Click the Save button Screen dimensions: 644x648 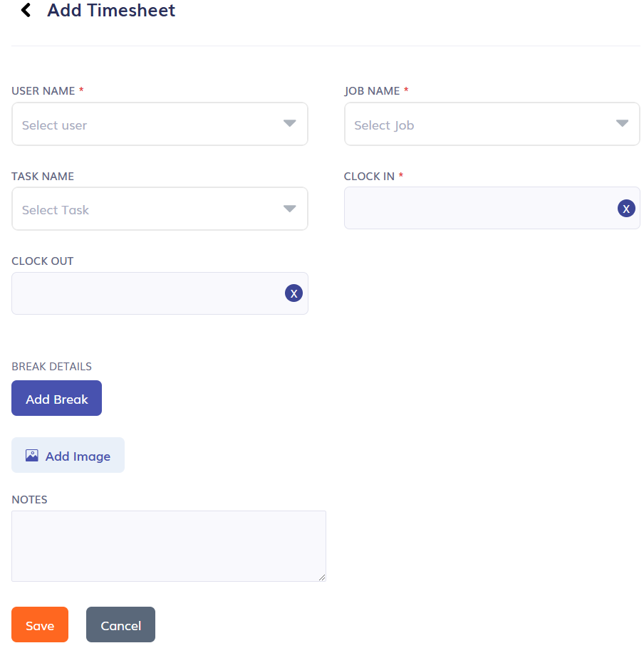(x=39, y=625)
